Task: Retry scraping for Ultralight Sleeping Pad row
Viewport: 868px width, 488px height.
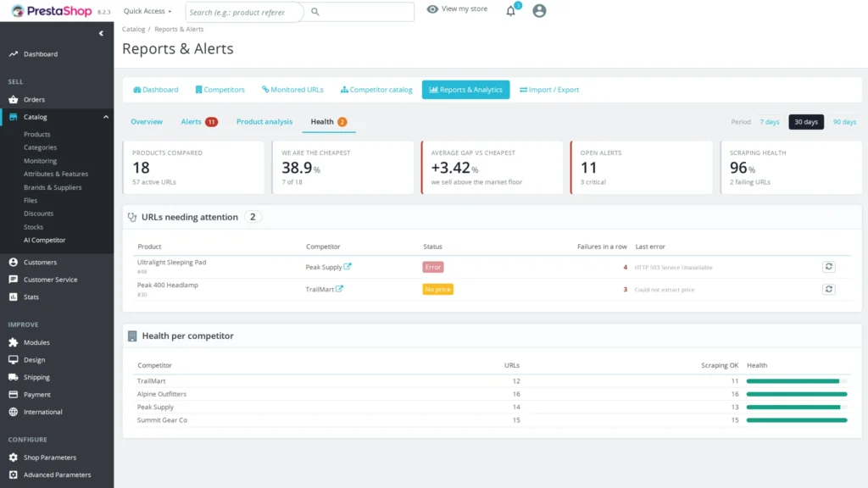Action: tap(829, 267)
